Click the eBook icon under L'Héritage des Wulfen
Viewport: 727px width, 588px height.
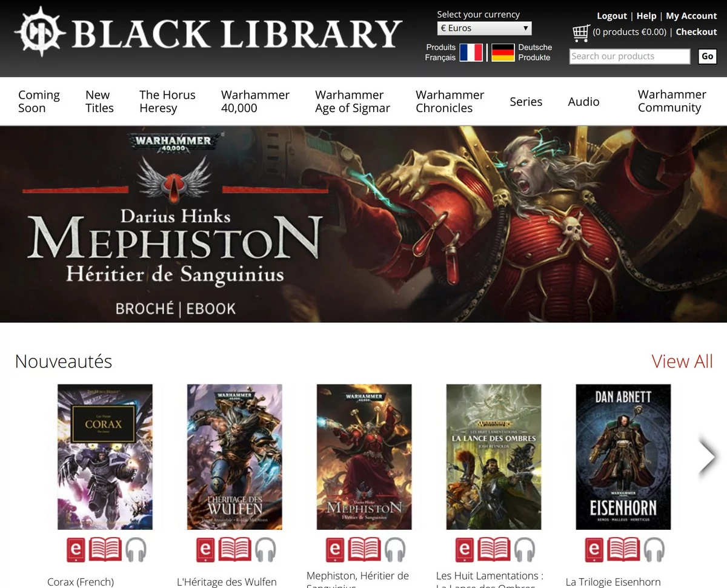point(205,550)
